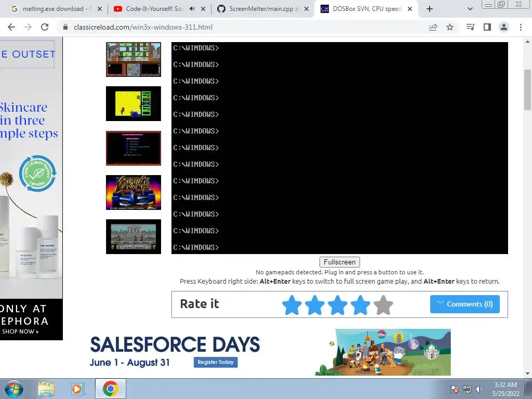Viewport: 532px width, 399px height.
Task: Launch Windows Media Player from the taskbar
Action: click(77, 389)
